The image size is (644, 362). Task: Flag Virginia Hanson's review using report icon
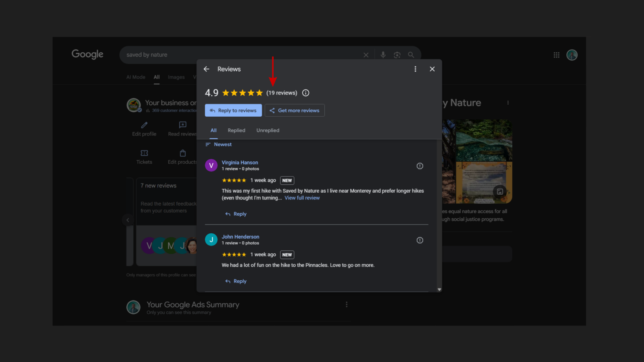420,166
